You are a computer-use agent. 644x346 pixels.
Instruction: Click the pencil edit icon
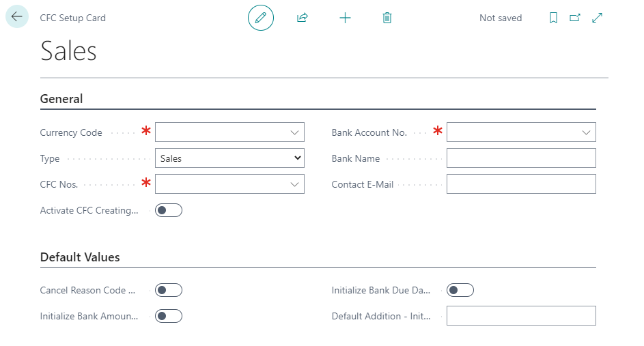(x=260, y=18)
